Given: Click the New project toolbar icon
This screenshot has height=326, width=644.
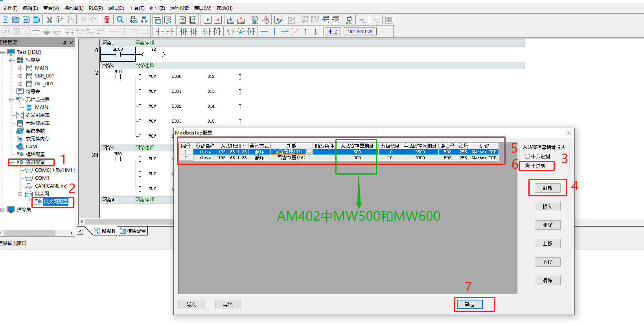Looking at the screenshot, I should pos(6,20).
